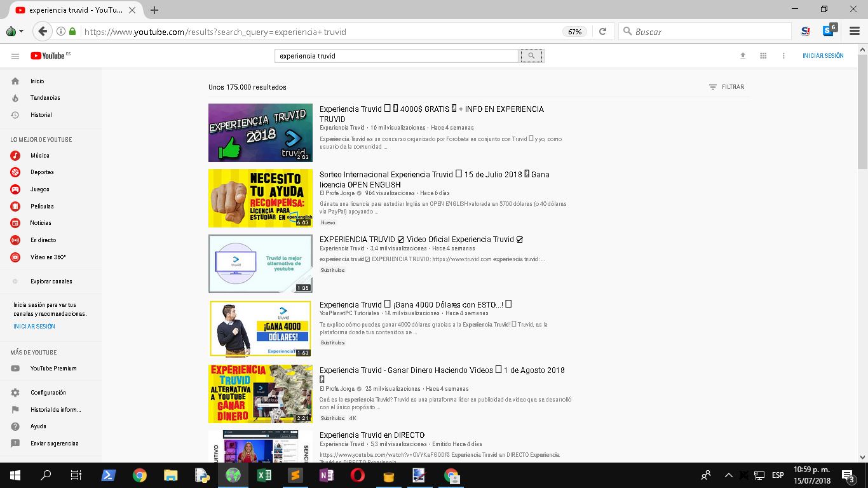
Task: Open YouTube Premium from the sidebar
Action: [x=53, y=369]
